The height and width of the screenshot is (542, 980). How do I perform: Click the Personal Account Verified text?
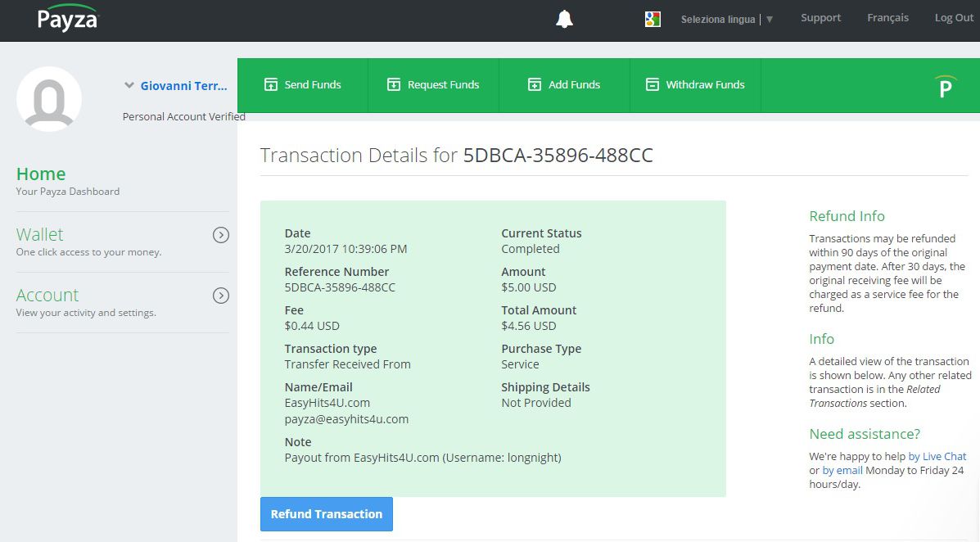[183, 116]
